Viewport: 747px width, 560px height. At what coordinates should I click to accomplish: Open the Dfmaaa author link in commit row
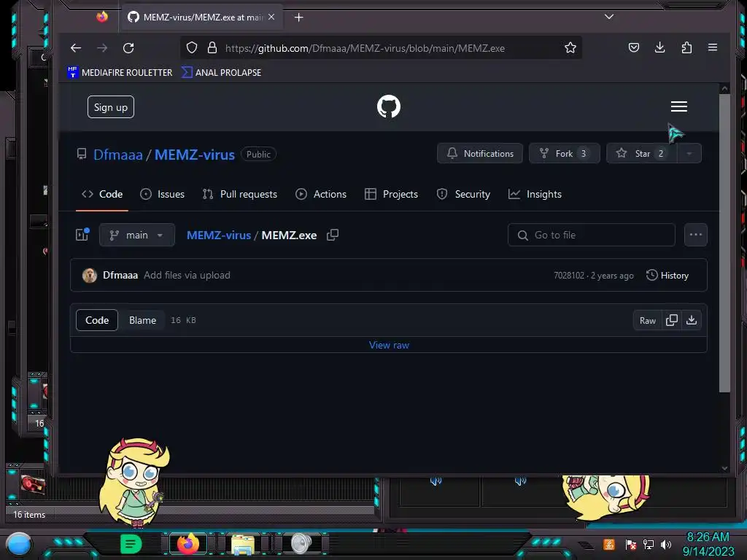[120, 275]
